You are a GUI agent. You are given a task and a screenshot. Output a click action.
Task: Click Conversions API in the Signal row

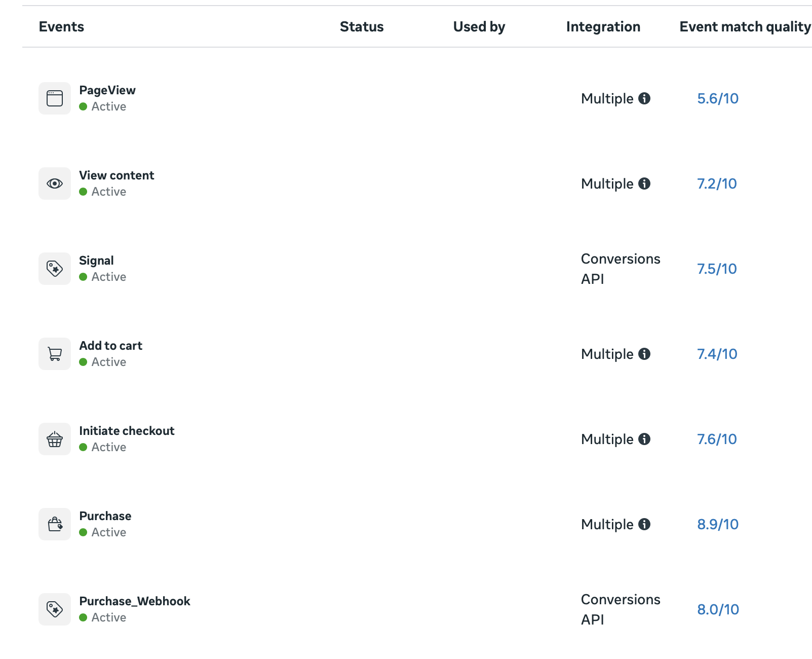pyautogui.click(x=621, y=269)
